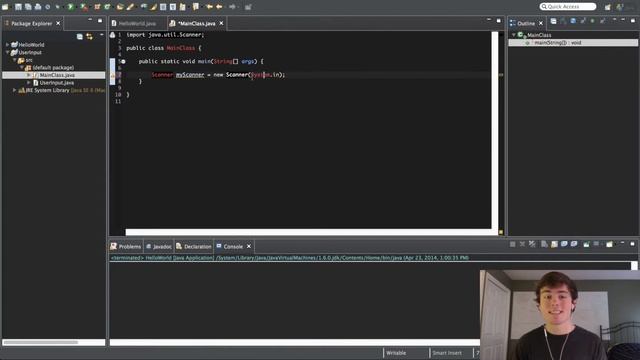This screenshot has height=360, width=640.
Task: Click the Back navigation arrow in toolbar
Action: pos(219,7)
